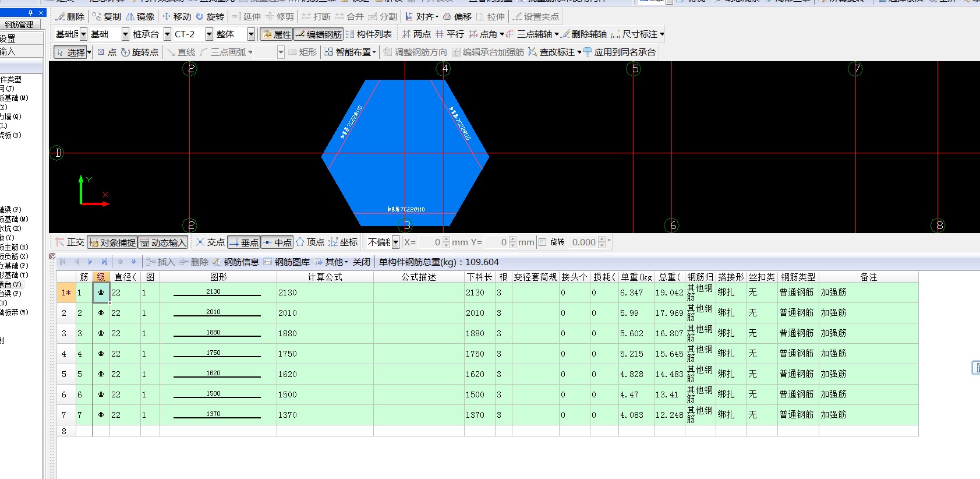Open the 智能布置 smart layout tool
This screenshot has height=479, width=980.
pyautogui.click(x=351, y=52)
